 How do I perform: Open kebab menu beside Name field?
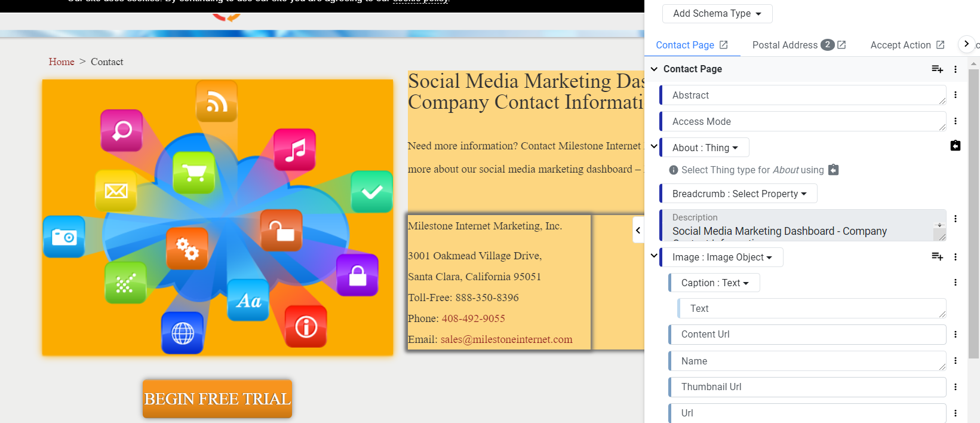tap(956, 361)
